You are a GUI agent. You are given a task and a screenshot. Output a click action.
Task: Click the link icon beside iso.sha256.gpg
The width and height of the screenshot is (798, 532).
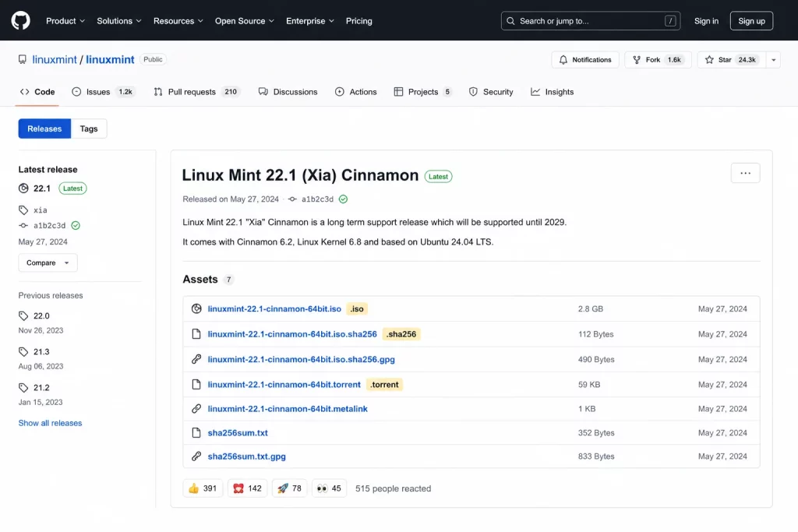(196, 359)
